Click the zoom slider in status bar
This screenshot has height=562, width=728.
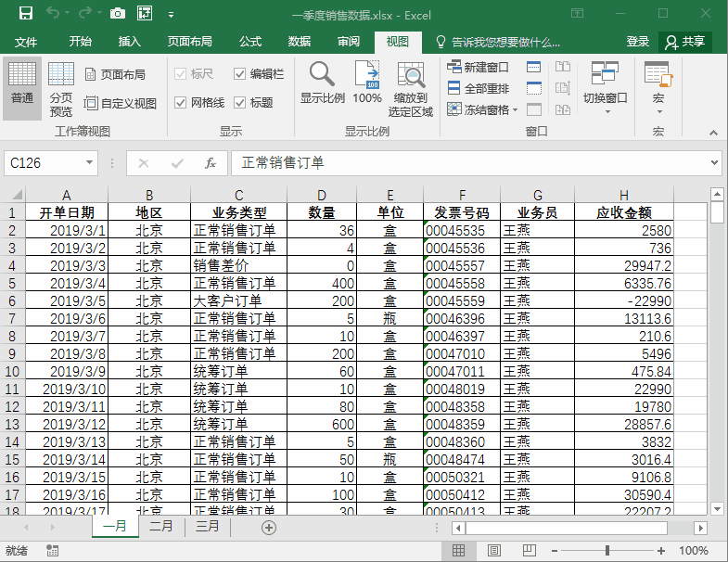point(607,551)
